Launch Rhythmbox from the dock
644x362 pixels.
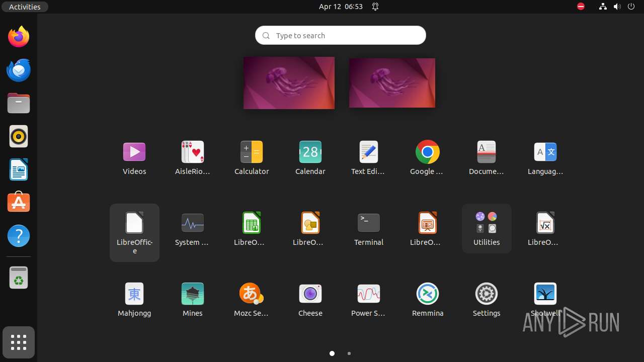click(x=19, y=136)
